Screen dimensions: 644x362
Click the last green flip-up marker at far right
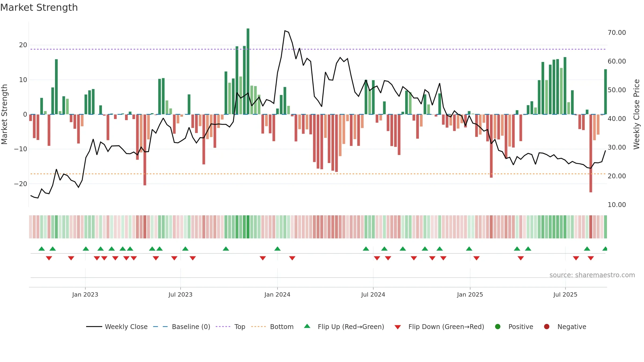(605, 249)
